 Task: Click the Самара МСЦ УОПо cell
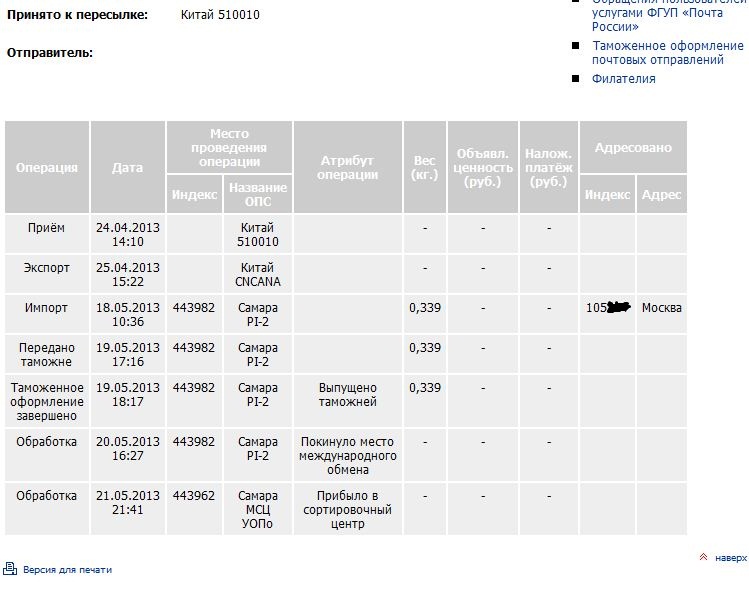(x=258, y=509)
